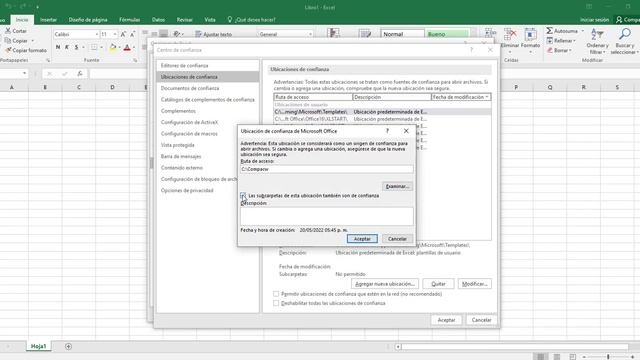The width and height of the screenshot is (640, 360).
Task: Toggle underline S formatting button
Action: (76, 48)
